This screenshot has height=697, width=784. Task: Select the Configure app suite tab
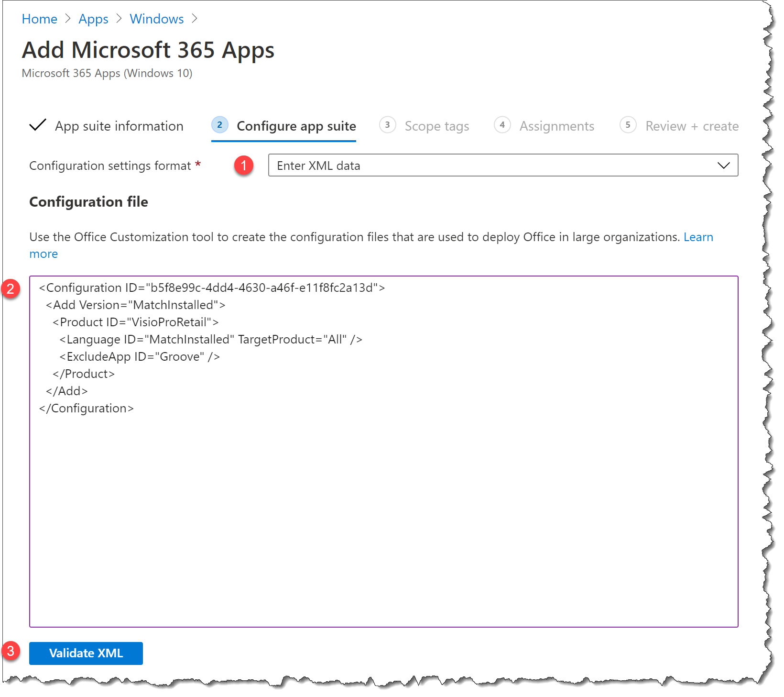coord(296,126)
